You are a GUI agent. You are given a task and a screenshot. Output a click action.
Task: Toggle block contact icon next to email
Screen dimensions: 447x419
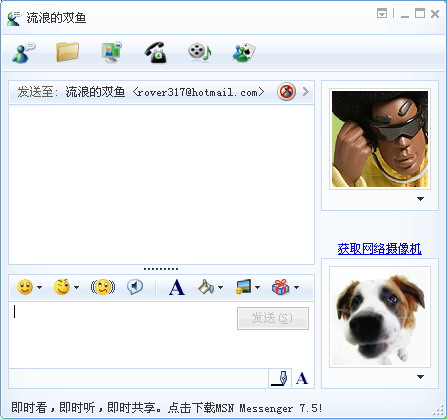click(x=286, y=91)
